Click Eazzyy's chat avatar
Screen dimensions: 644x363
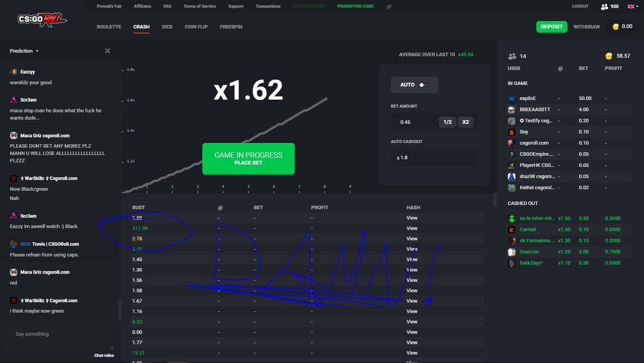coord(13,71)
